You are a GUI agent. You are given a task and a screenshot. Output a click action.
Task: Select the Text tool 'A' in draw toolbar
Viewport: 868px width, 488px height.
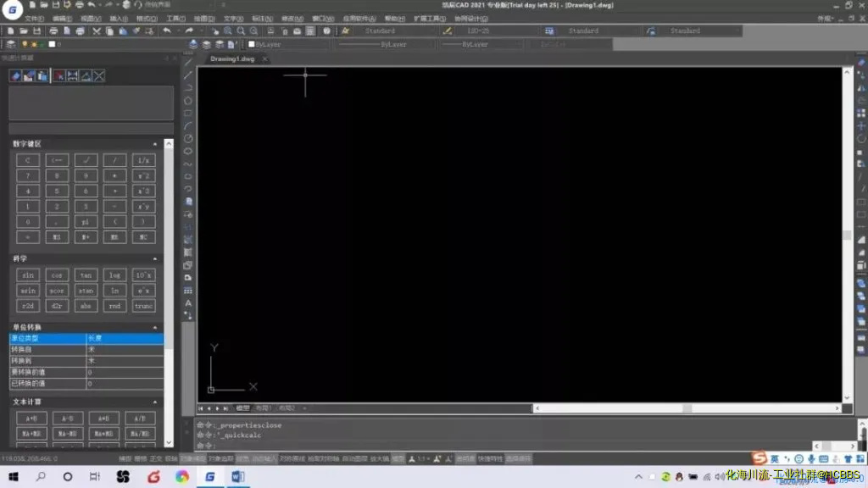coord(188,302)
